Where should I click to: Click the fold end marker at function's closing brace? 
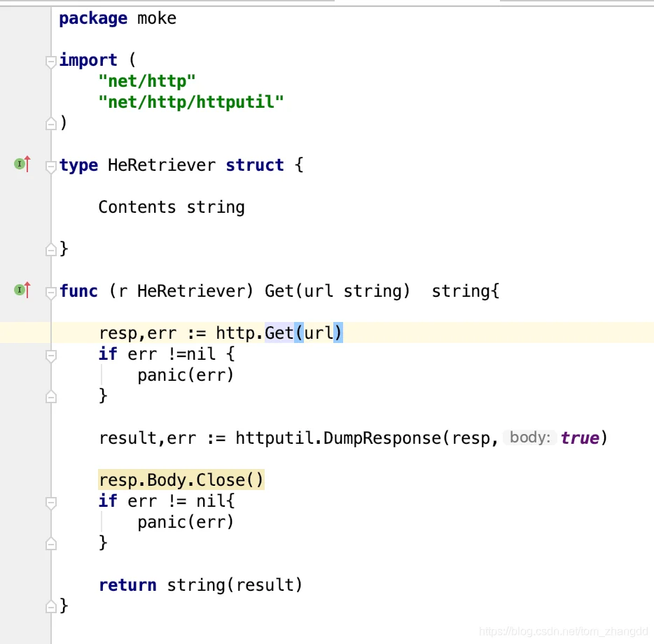coord(50,605)
